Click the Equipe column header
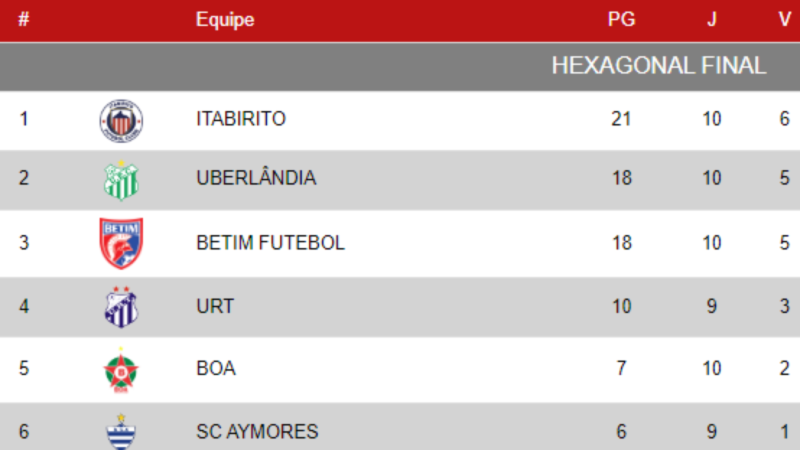 click(x=225, y=20)
